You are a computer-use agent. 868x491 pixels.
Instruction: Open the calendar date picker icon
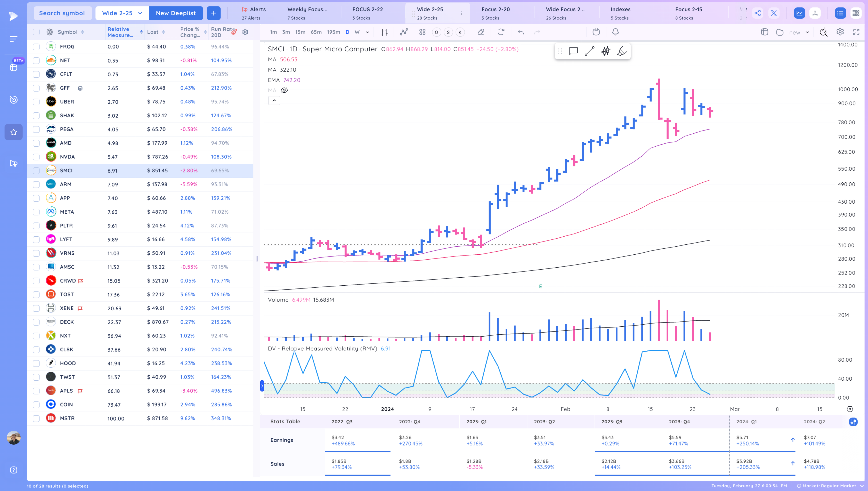[x=596, y=32]
